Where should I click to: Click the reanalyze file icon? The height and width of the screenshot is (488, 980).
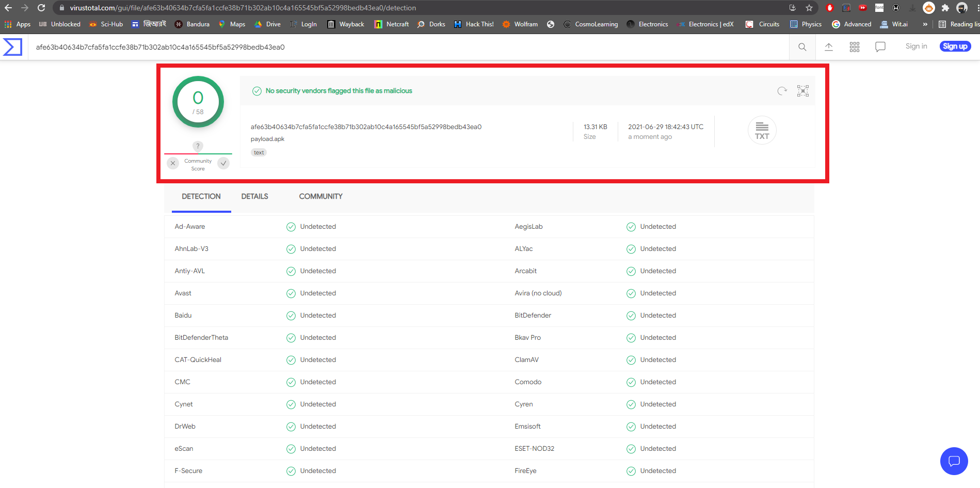pyautogui.click(x=782, y=91)
